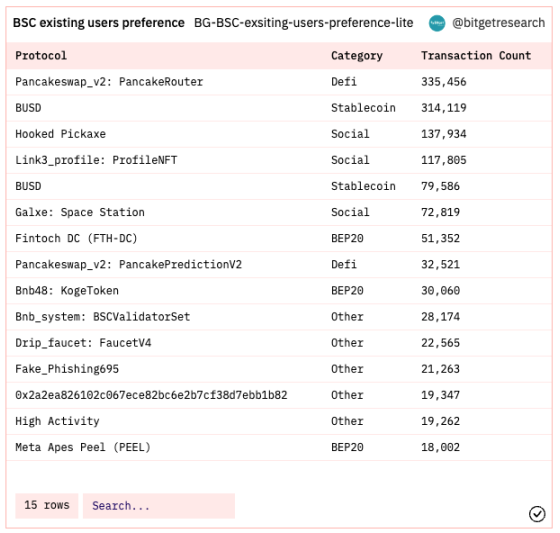Click Defi category in PancakePredictionV2 row
The height and width of the screenshot is (533, 560).
click(344, 264)
